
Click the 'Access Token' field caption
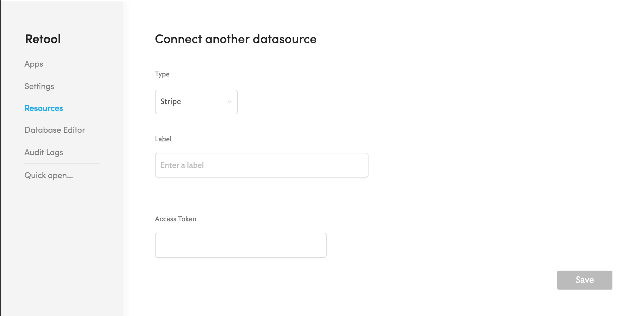click(175, 219)
